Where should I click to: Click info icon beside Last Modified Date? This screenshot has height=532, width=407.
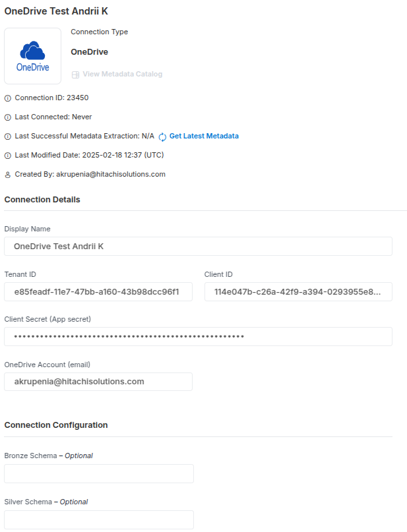coord(7,156)
